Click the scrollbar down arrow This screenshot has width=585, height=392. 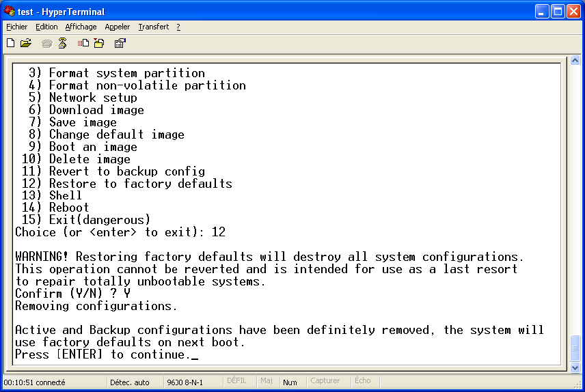click(575, 367)
